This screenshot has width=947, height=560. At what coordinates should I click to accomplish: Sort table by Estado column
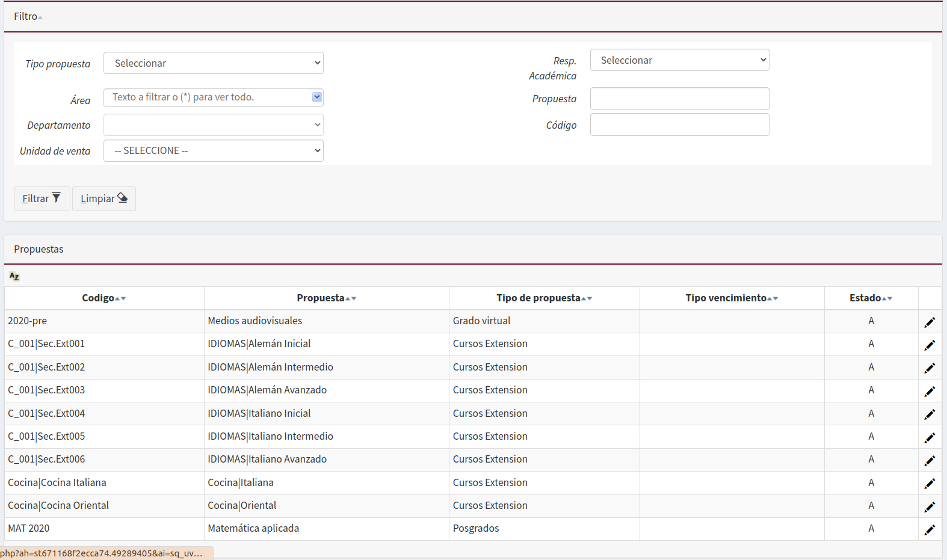tap(871, 298)
